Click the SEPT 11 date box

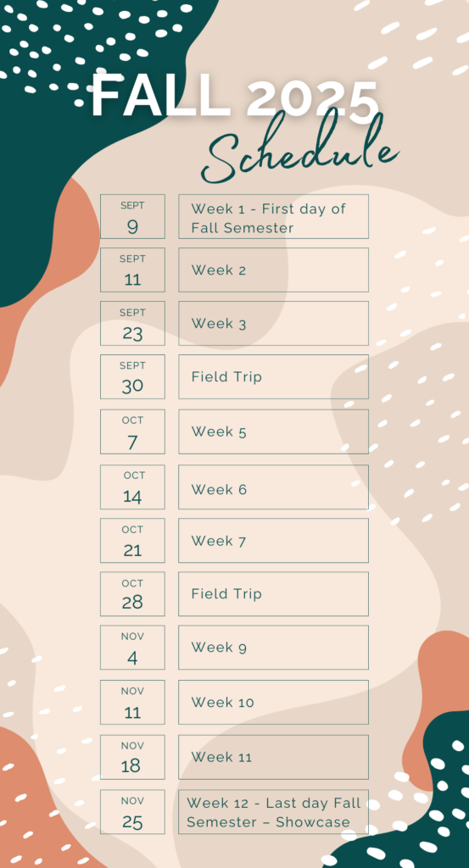tap(132, 270)
